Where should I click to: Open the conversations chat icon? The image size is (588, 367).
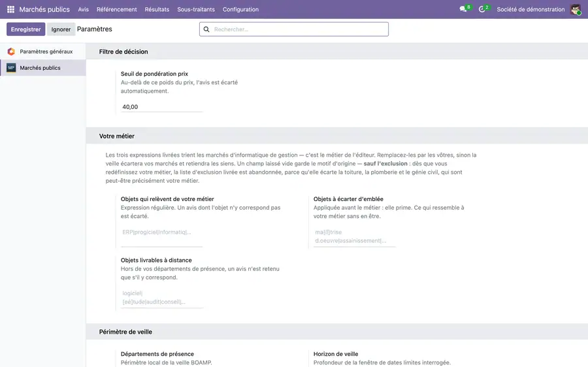pyautogui.click(x=463, y=9)
